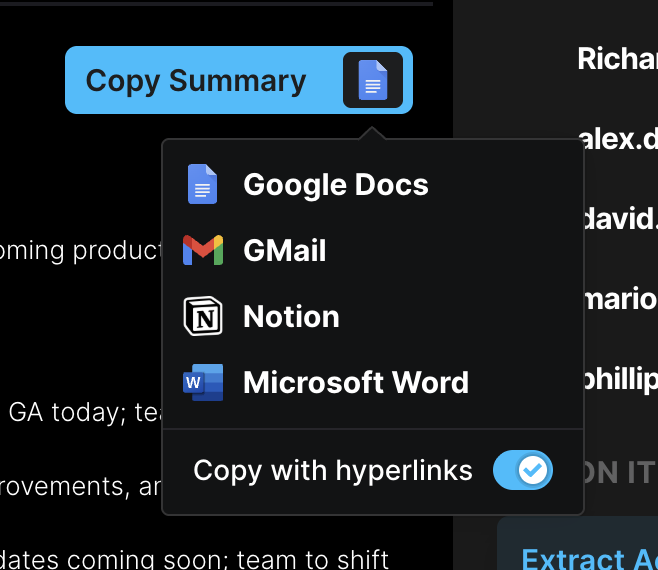Open destination picker on Copy Summary button

pos(372,81)
